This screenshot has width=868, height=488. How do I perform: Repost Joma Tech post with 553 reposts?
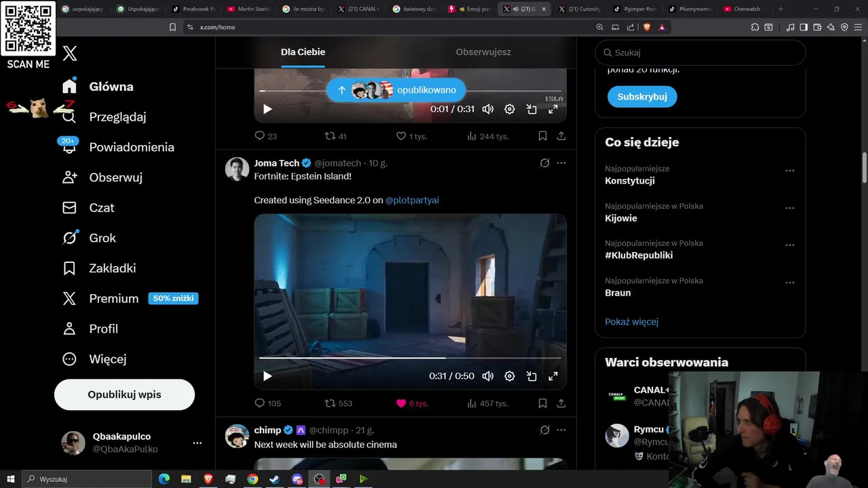click(x=338, y=403)
